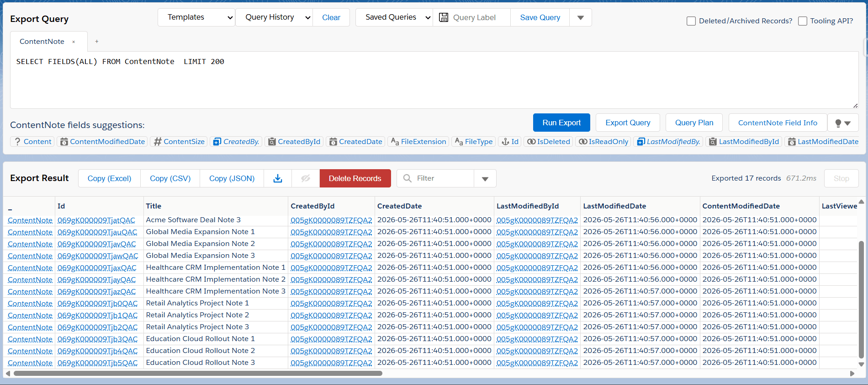Insert the Content field suggestion
868x385 pixels.
pyautogui.click(x=32, y=142)
